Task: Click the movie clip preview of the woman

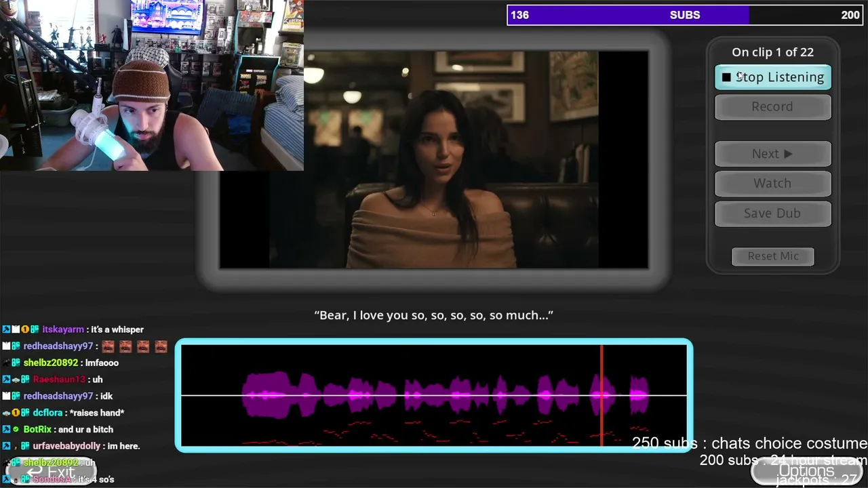Action: 434,160
